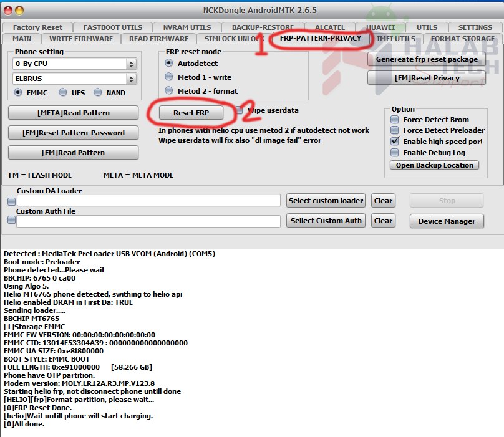Click the yellow minimize window button

[x=19, y=11]
